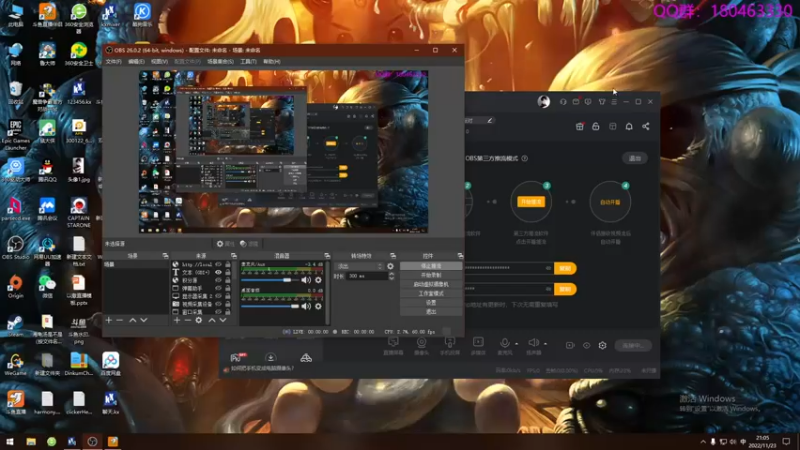This screenshot has width=800, height=450.
Task: Click 退出 button in Douyu OBS mode
Action: [635, 158]
